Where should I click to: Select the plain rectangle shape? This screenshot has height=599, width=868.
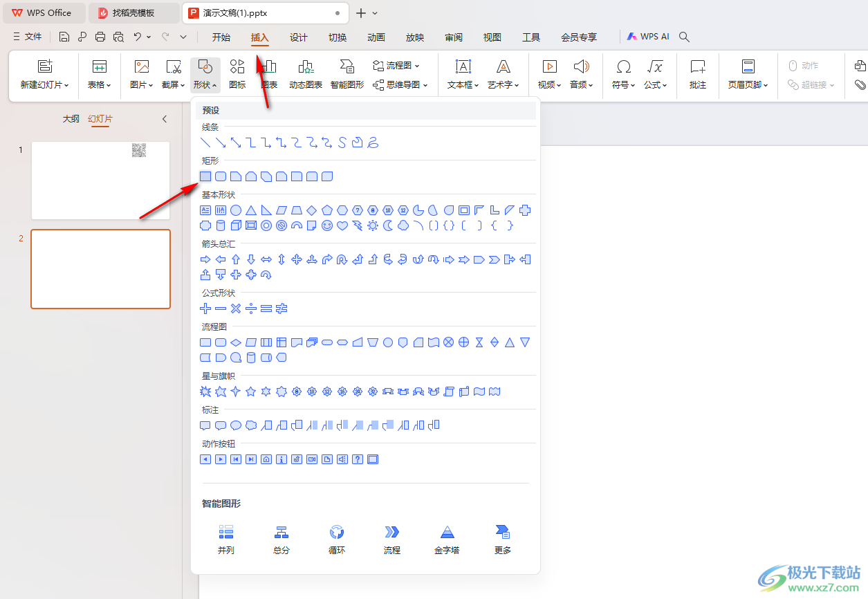205,176
